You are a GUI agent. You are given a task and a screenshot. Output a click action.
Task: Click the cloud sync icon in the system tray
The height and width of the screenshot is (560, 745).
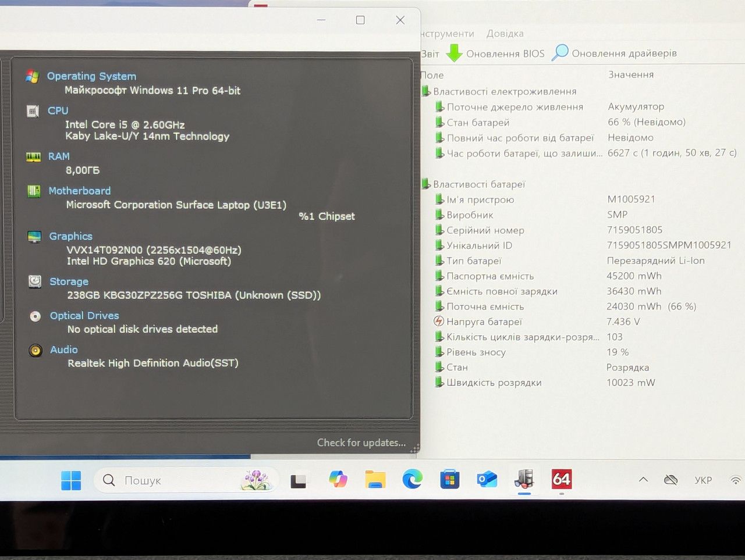pos(671,480)
